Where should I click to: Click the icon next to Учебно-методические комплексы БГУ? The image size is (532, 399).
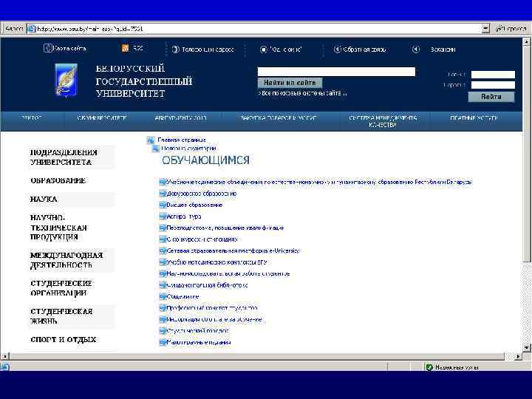coord(163,262)
